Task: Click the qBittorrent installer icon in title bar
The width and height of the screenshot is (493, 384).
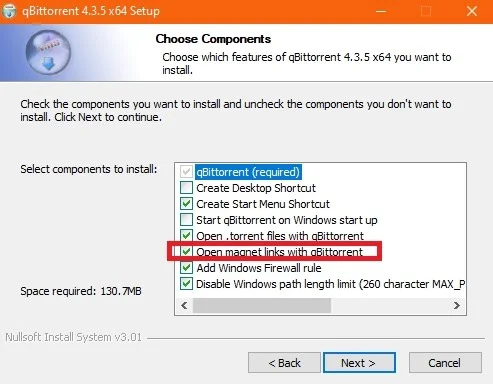Action: coord(9,11)
